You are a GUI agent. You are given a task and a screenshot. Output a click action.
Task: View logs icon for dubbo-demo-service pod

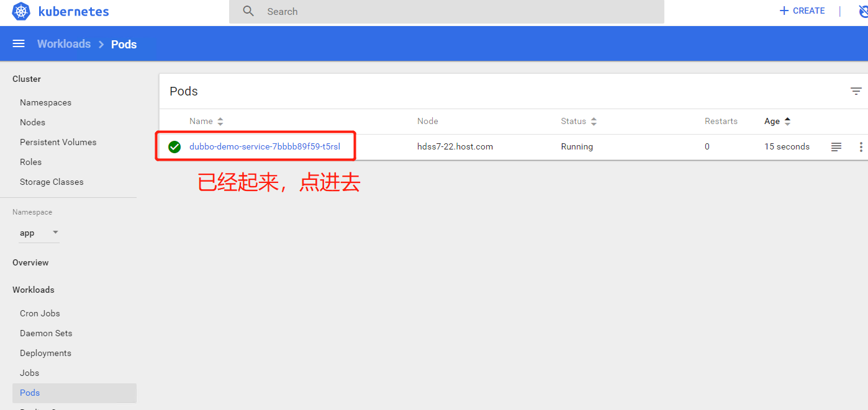point(836,147)
